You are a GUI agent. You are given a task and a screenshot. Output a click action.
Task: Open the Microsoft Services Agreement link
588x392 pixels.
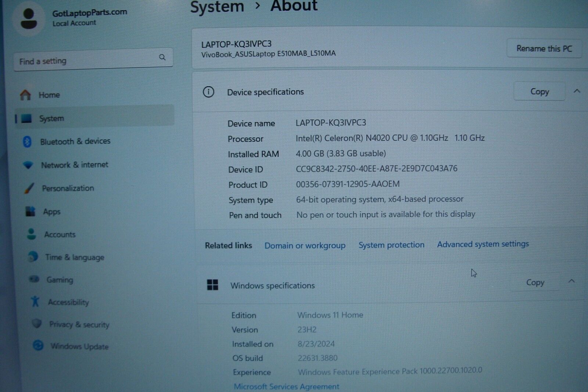click(286, 386)
